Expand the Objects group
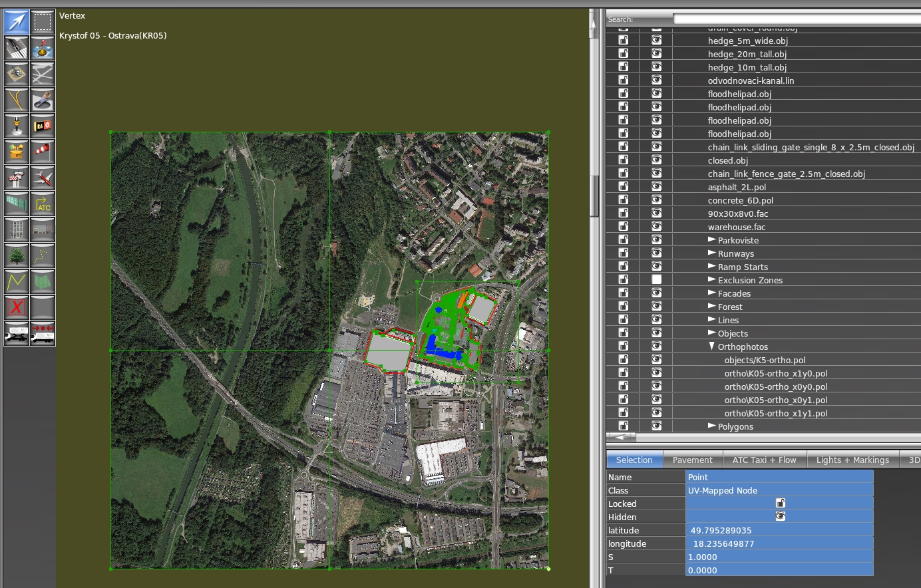The height and width of the screenshot is (588, 921). [x=711, y=333]
